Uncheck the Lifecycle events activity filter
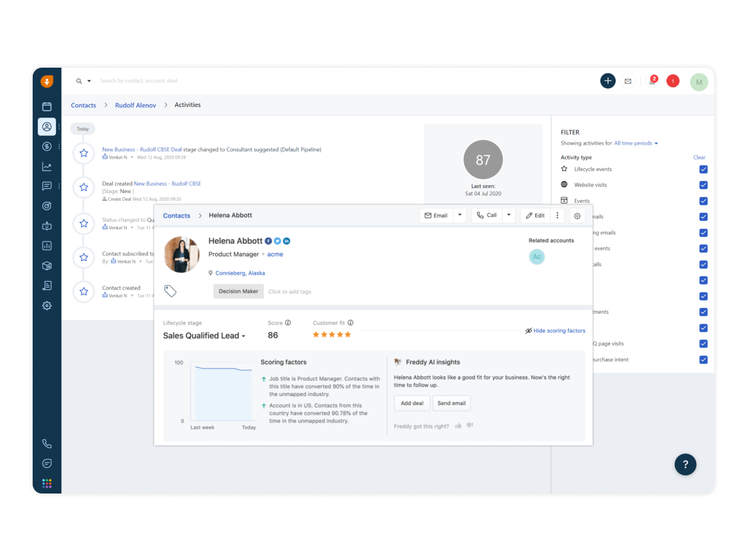This screenshot has width=747, height=560. click(704, 169)
